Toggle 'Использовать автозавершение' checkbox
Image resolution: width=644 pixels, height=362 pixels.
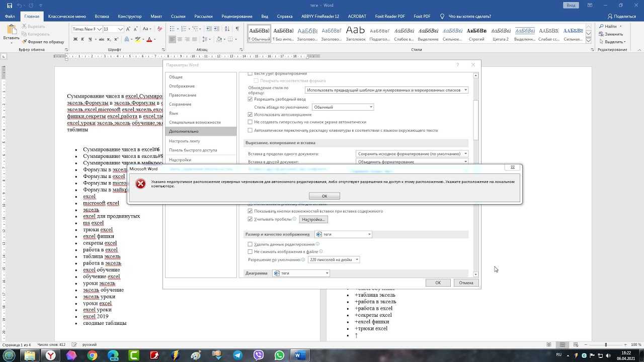click(250, 115)
